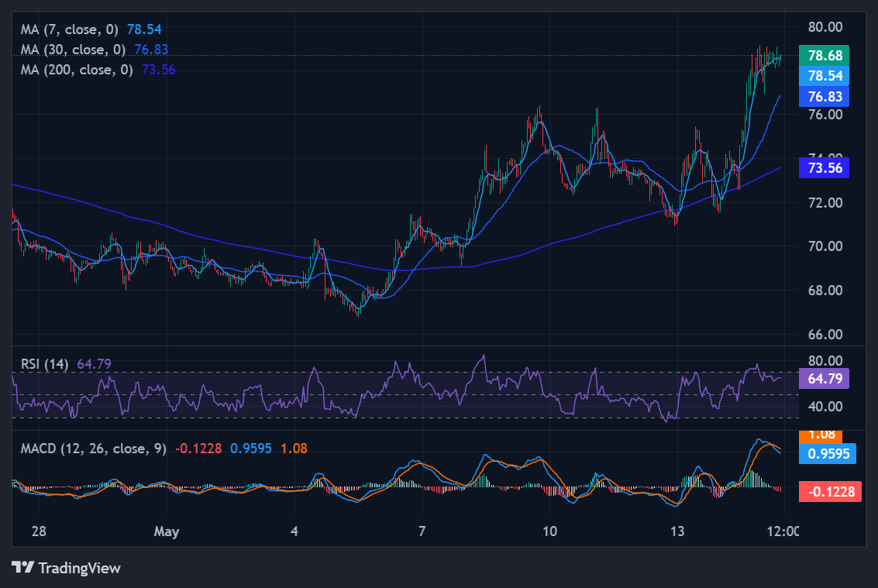Click the 10 date marker on time axis
878x588 pixels.
click(550, 531)
